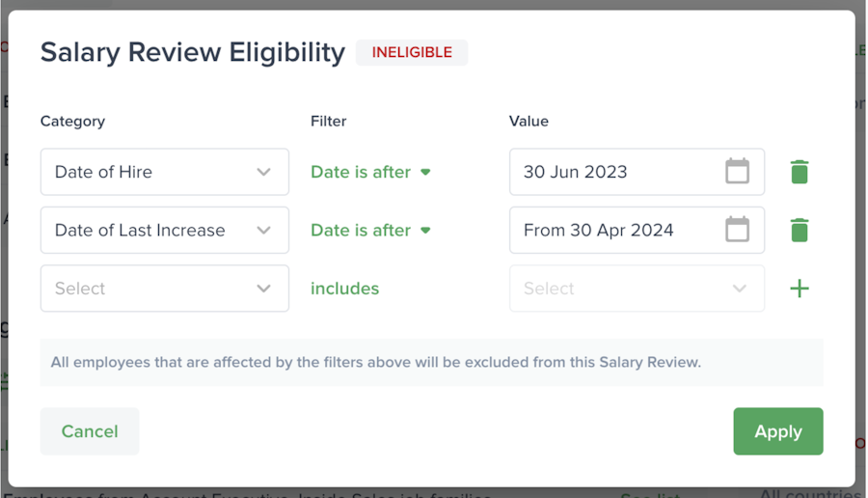
Task: Click the From 30 Apr 2024 date field
Action: [617, 231]
